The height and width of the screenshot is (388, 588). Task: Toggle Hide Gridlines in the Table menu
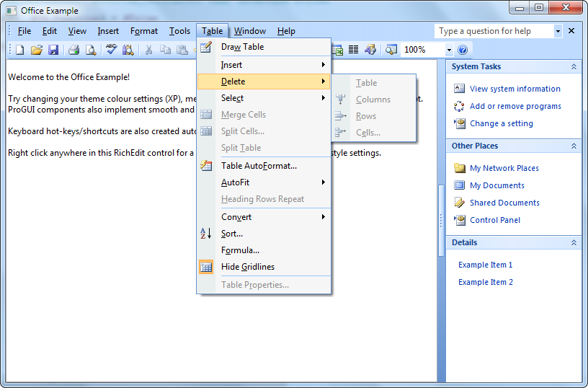coord(247,267)
